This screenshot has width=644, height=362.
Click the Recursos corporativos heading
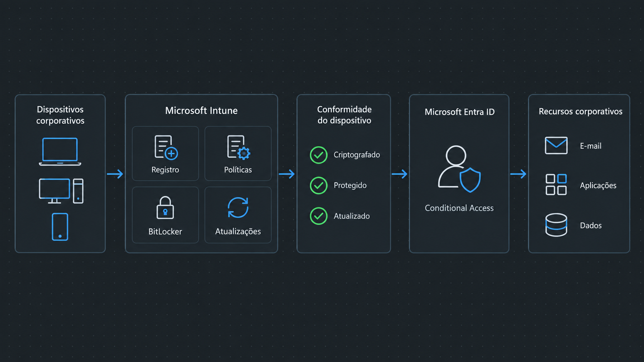tap(580, 112)
